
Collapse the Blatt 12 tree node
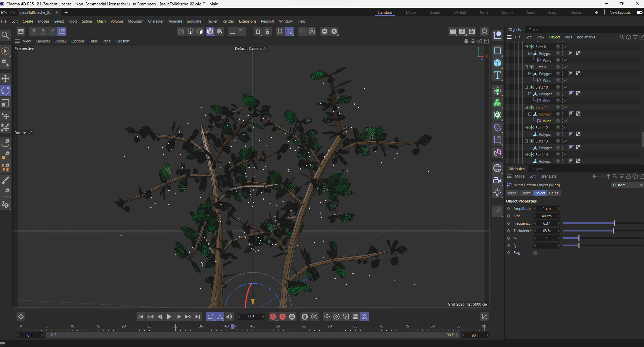coord(526,128)
